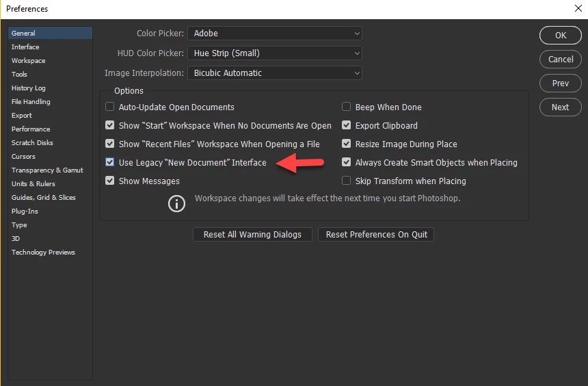Image resolution: width=588 pixels, height=386 pixels.
Task: Click Reset All Warning Dialogs
Action: point(252,234)
